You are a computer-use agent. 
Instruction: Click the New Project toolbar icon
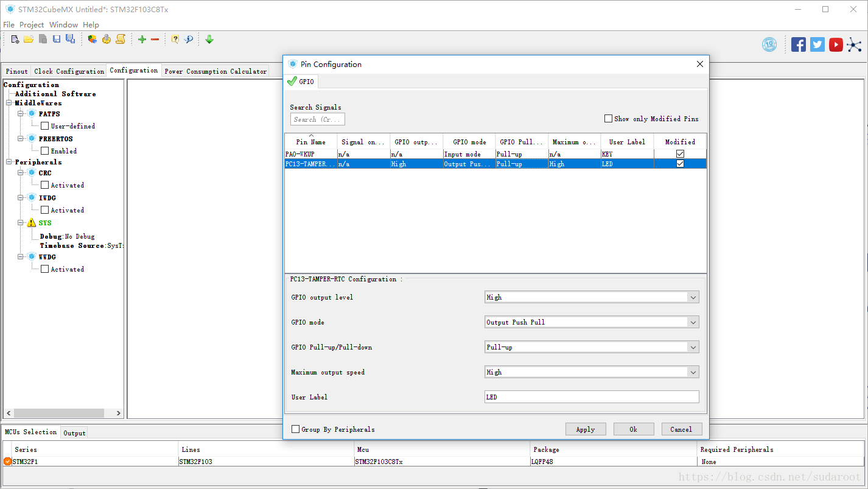(15, 39)
